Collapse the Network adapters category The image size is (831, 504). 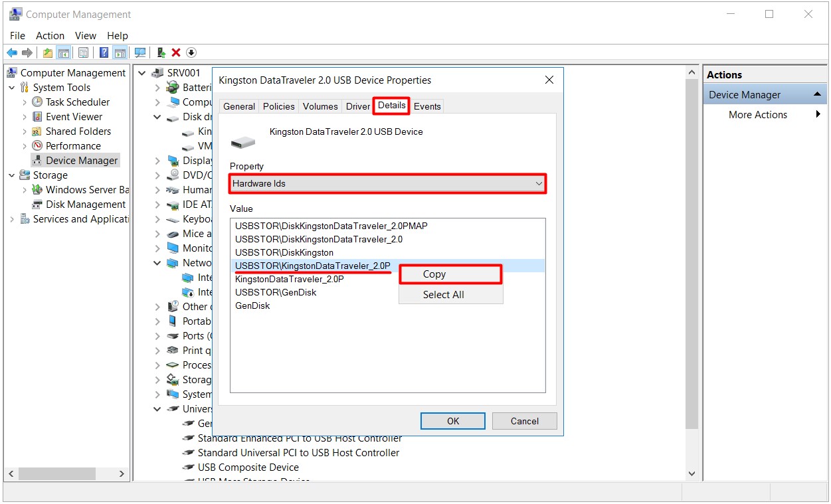pyautogui.click(x=157, y=263)
